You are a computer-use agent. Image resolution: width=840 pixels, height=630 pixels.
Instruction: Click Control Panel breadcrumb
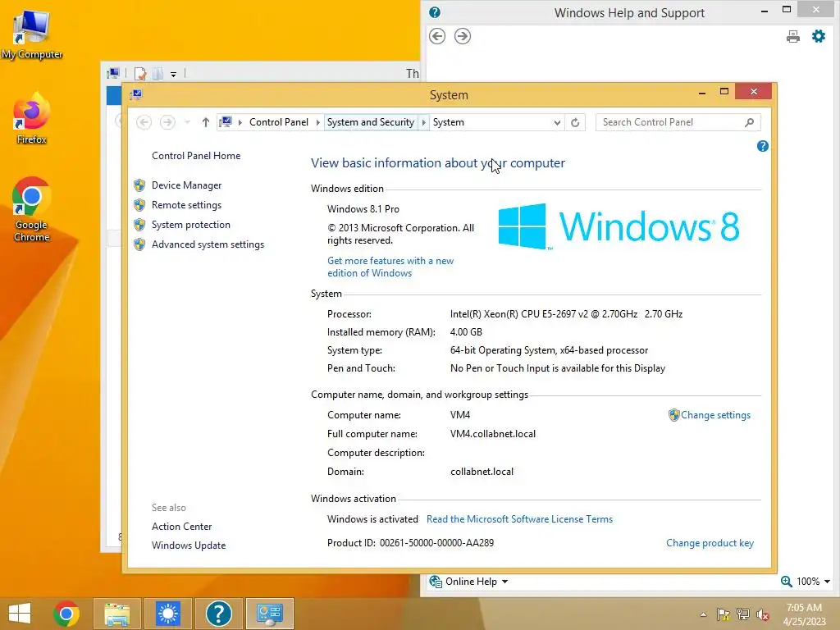279,123
